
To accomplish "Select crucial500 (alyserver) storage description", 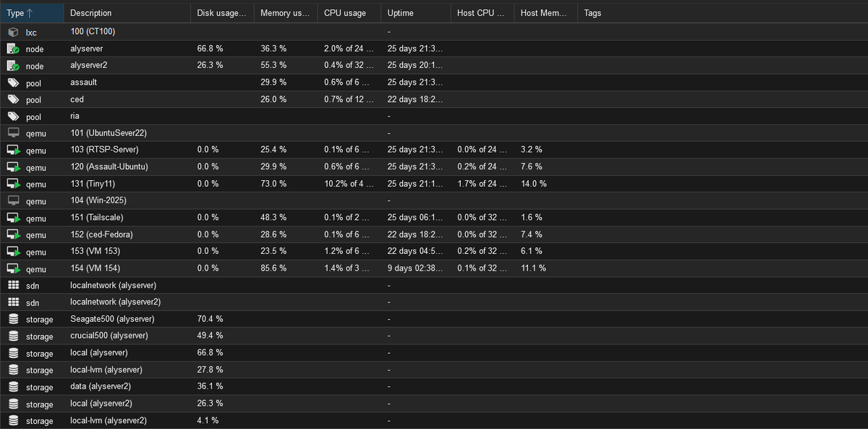I will pos(109,336).
